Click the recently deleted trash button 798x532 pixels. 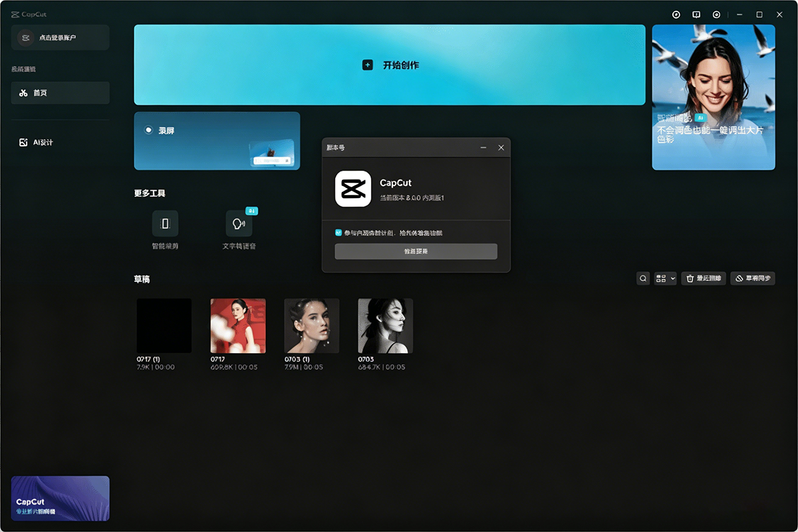pos(704,279)
